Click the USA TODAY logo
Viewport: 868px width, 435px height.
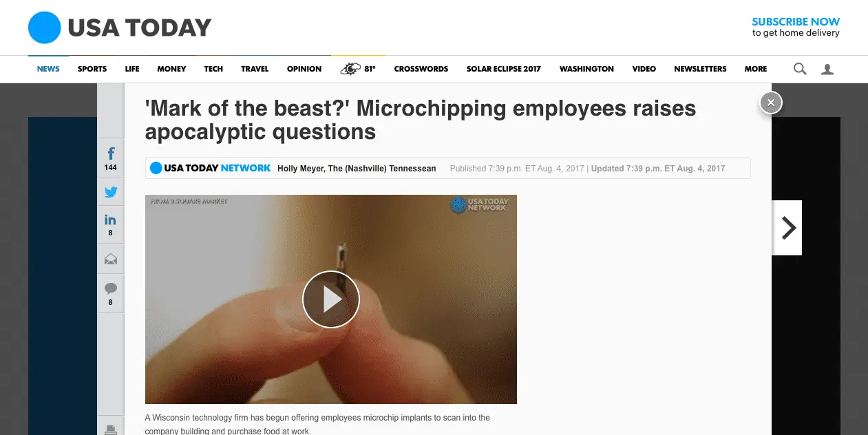coord(120,28)
